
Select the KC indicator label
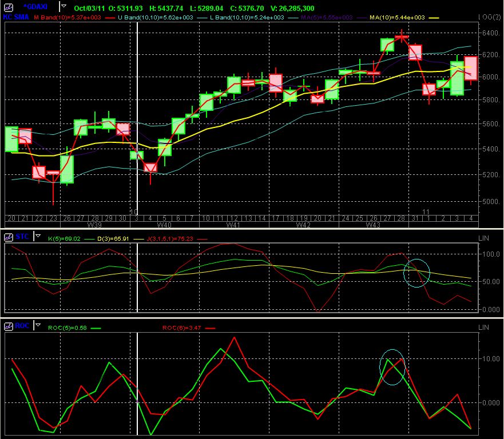[x=8, y=18]
